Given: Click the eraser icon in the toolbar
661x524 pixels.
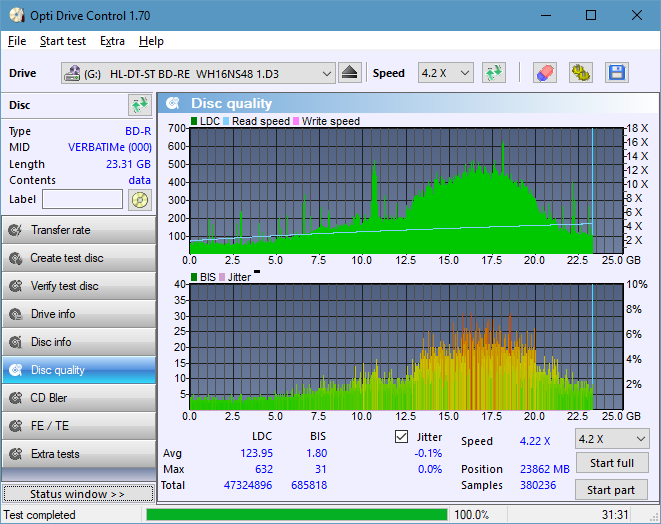Looking at the screenshot, I should (x=545, y=73).
